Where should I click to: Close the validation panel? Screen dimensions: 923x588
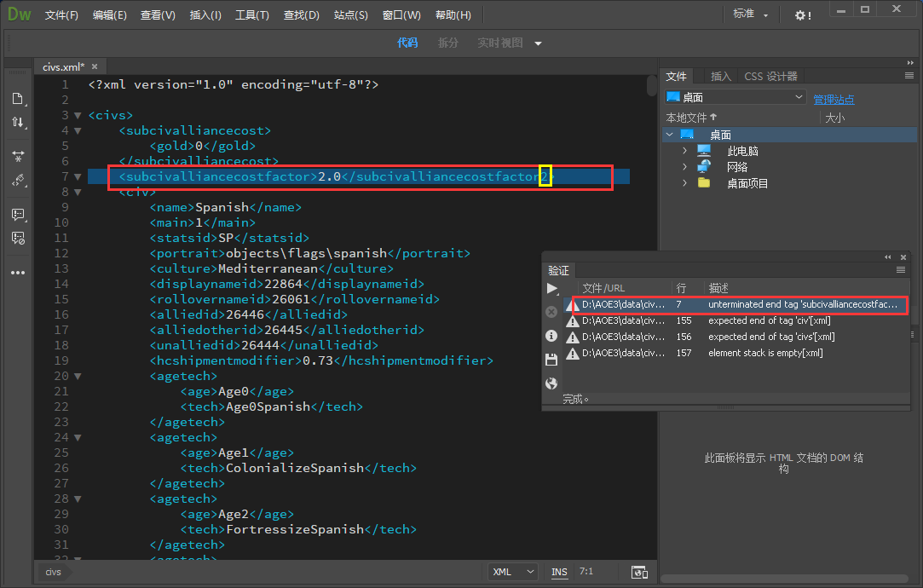click(903, 257)
